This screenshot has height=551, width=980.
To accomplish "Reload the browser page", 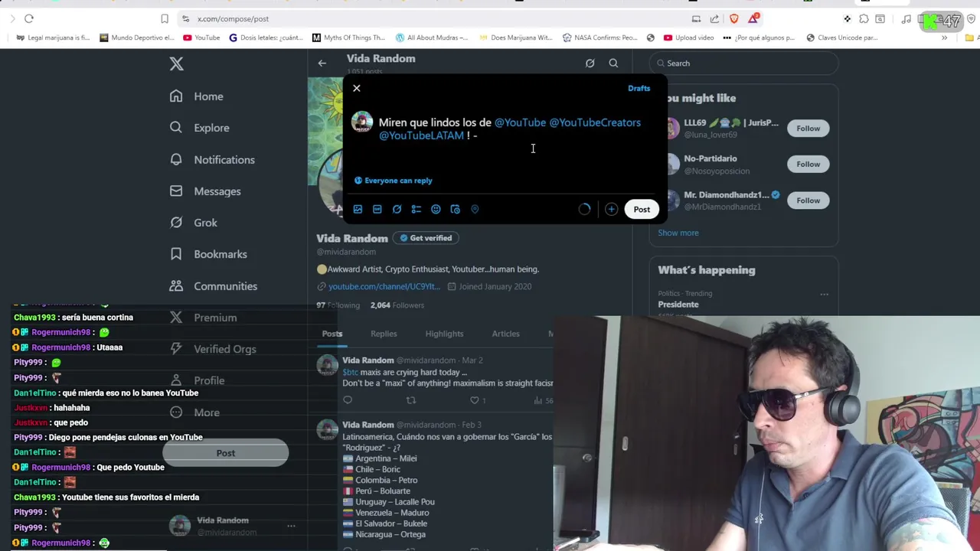I will click(29, 18).
